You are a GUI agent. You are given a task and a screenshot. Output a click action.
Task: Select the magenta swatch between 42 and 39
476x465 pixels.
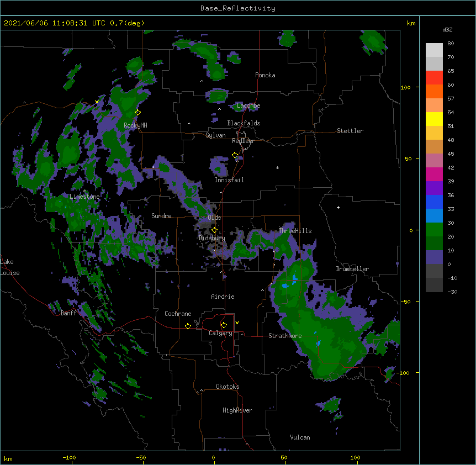[x=434, y=174]
